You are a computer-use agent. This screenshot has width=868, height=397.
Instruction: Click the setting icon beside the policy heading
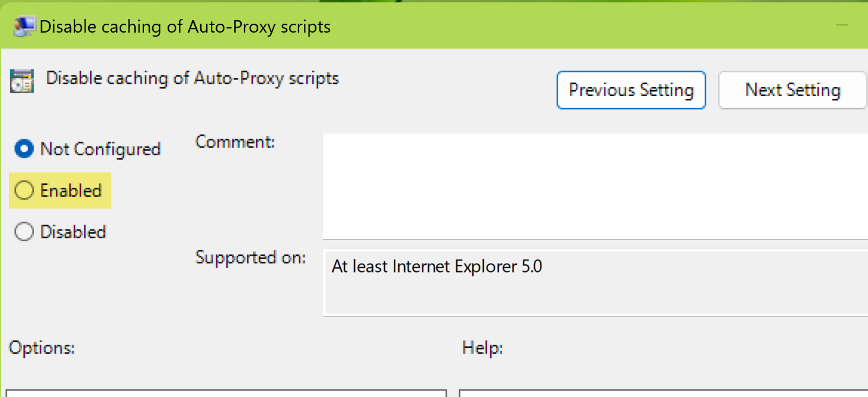click(x=22, y=81)
